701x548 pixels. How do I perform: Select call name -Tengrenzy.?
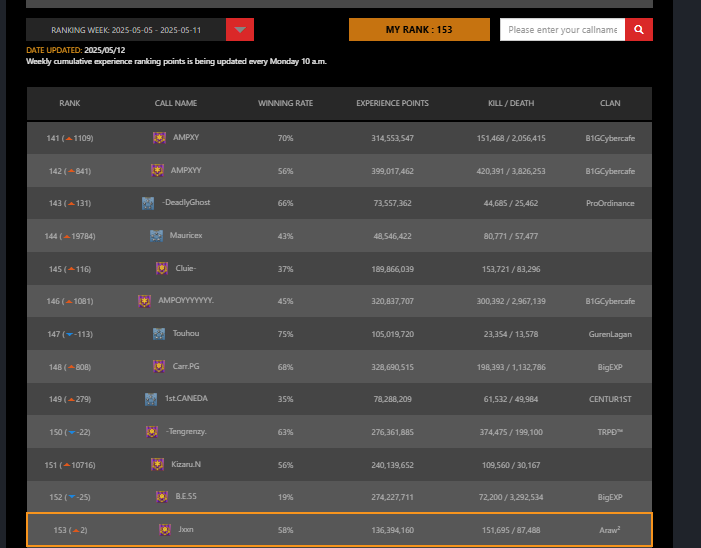(x=186, y=431)
